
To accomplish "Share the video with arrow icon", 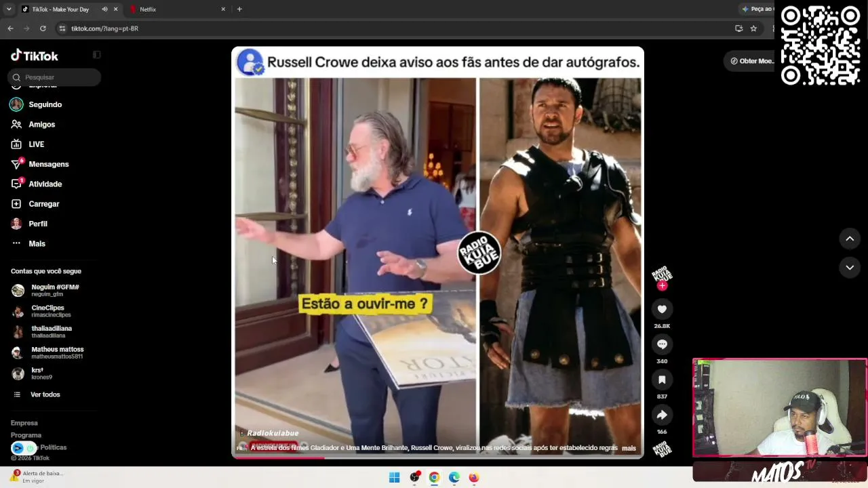I will tap(662, 415).
